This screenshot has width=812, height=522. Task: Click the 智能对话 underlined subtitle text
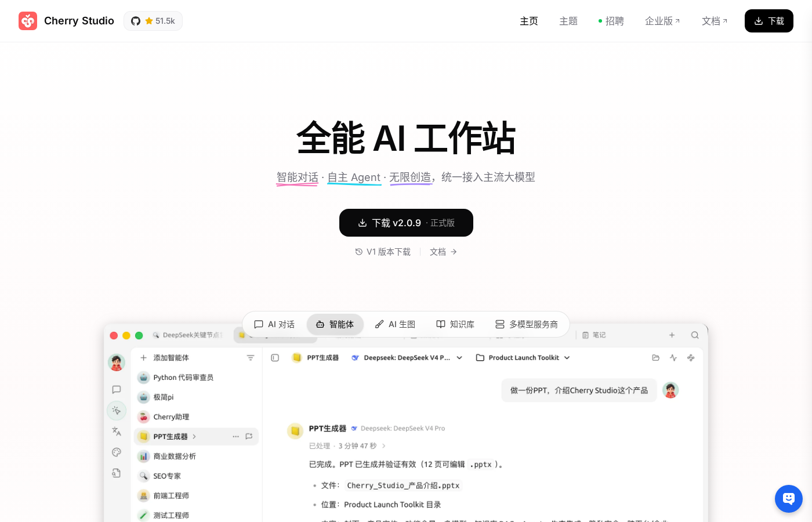297,177
